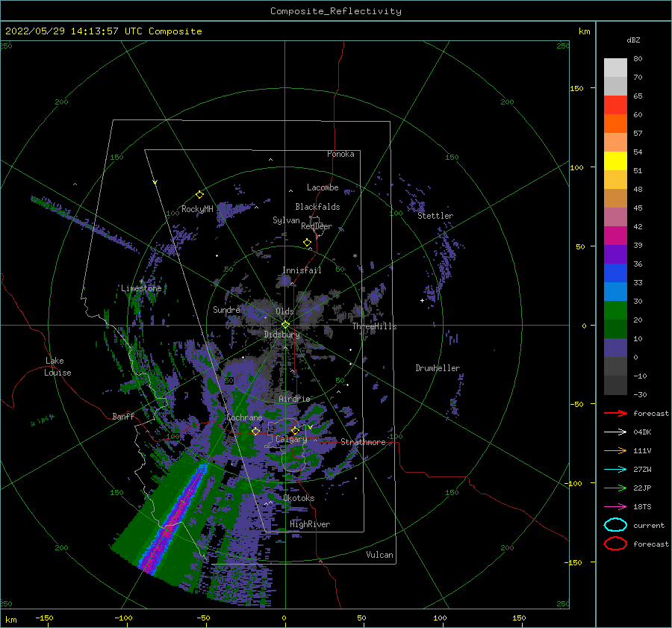Click the Olds city label
This screenshot has height=628, width=672.
pos(284,311)
